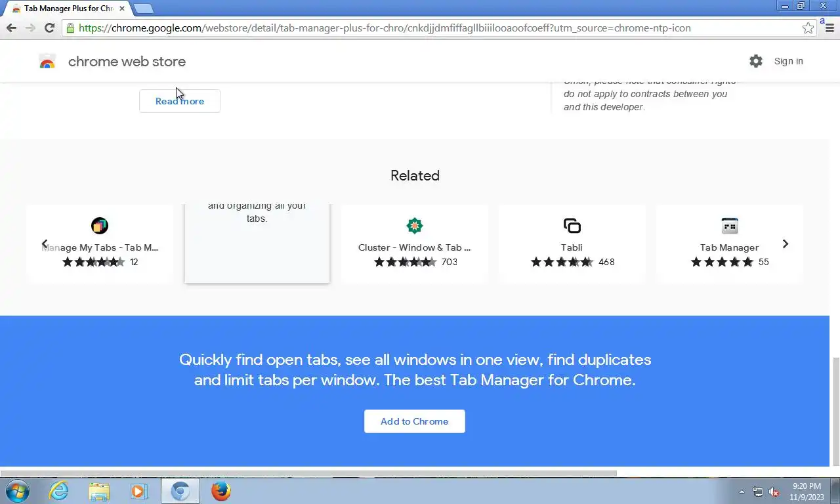Click the horizontal page scrollbar
840x504 pixels.
[x=308, y=472]
